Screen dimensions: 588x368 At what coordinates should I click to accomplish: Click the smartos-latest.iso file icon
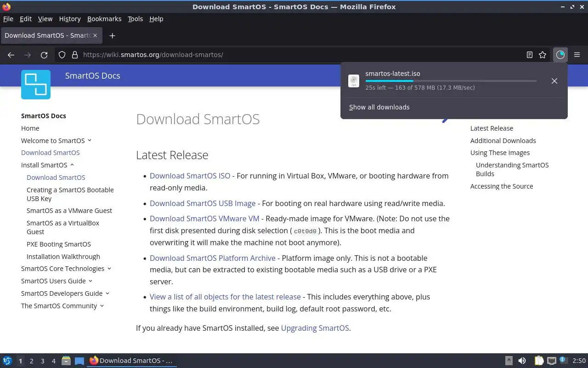pyautogui.click(x=354, y=81)
